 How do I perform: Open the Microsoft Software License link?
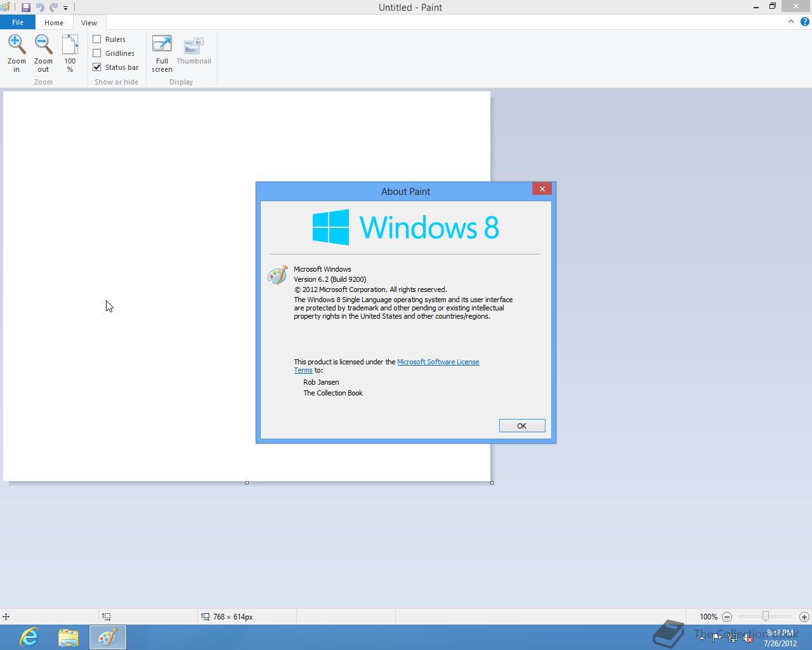(x=438, y=362)
